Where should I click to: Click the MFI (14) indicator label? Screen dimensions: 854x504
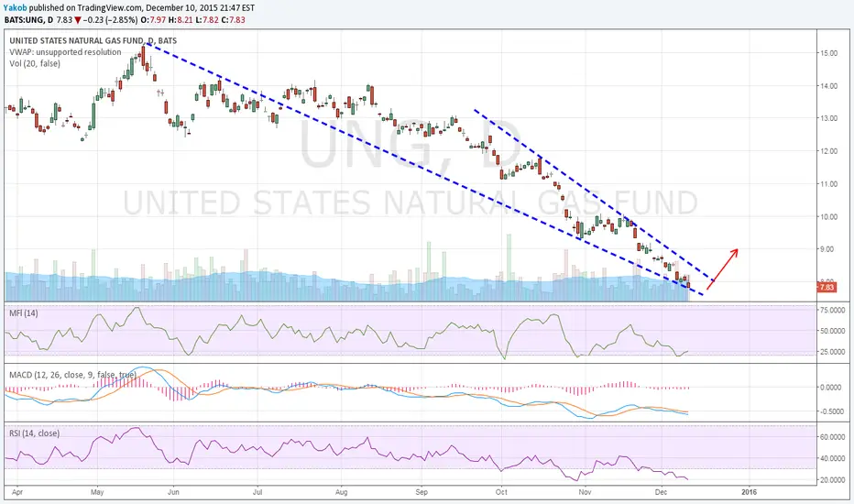24,313
